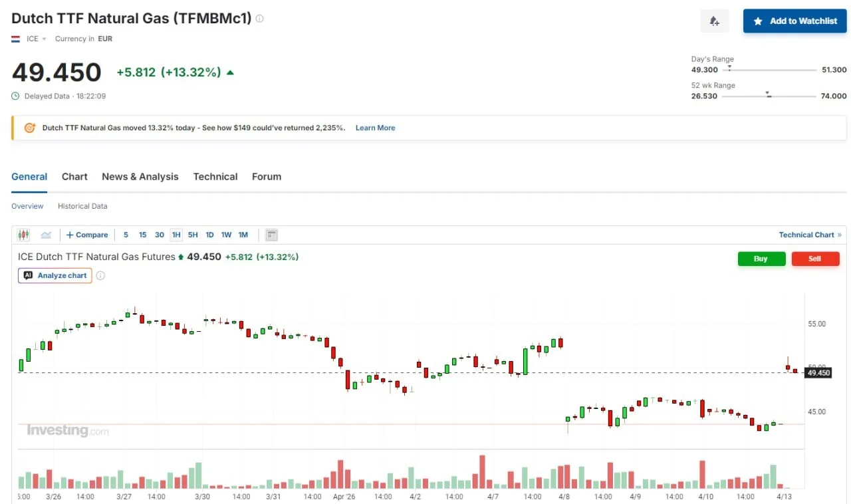Click the Currency in EUR label
Viewport: 851px width, 504px height.
tap(84, 39)
